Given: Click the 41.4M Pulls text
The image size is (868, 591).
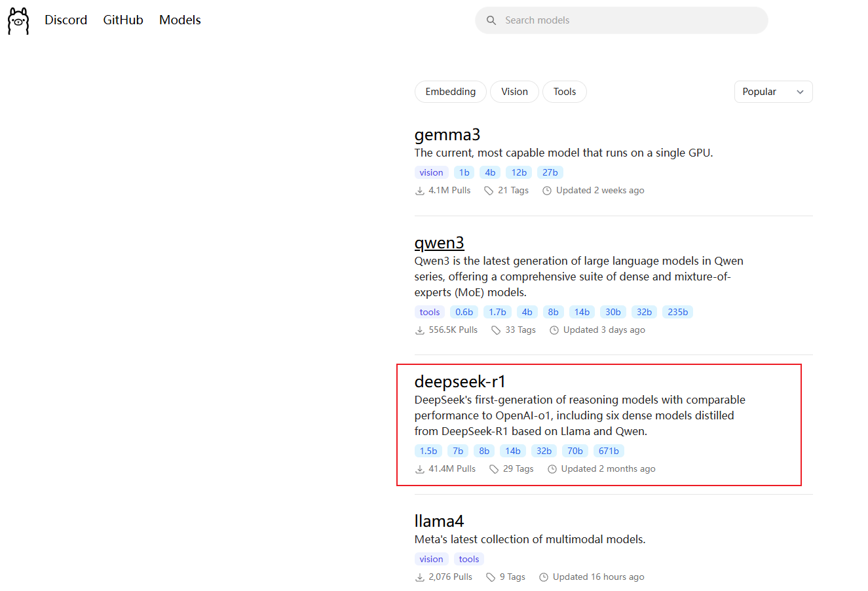Looking at the screenshot, I should coord(452,469).
